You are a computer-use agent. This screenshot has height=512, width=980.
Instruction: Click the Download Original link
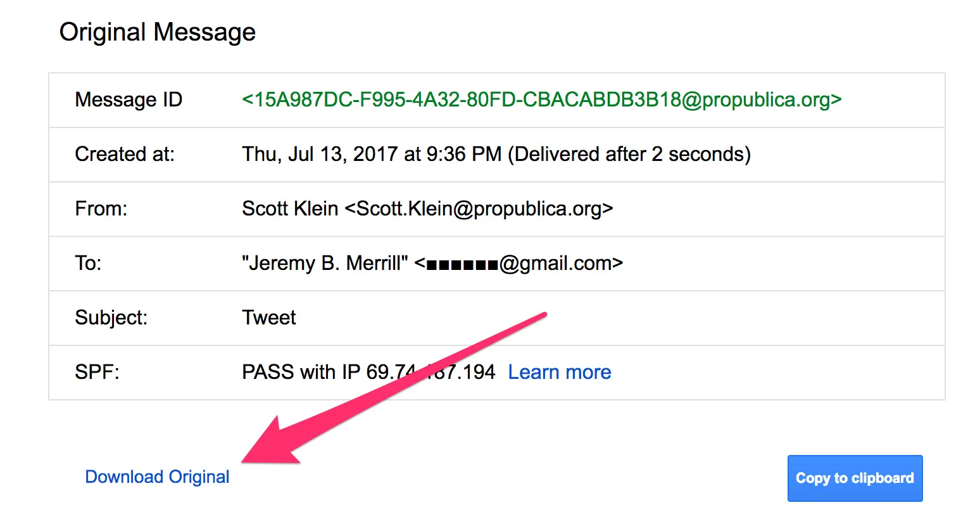(x=157, y=477)
